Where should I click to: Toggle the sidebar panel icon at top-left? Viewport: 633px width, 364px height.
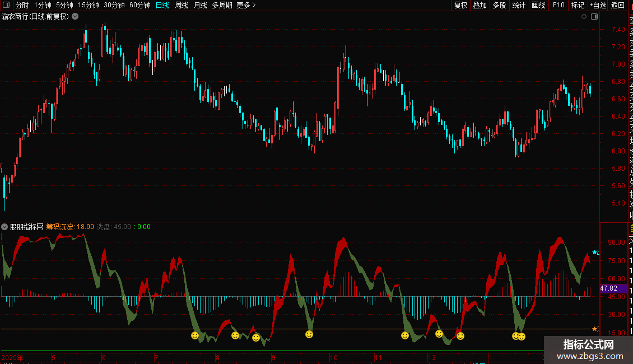(x=6, y=5)
